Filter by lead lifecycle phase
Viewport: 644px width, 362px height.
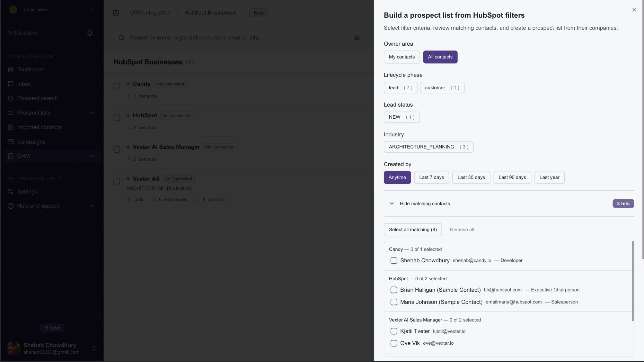coord(400,88)
